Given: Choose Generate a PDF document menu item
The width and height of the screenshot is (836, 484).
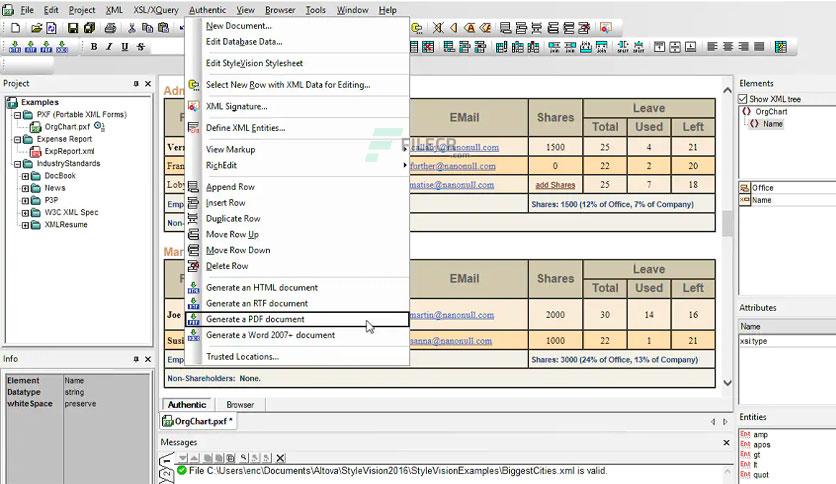Looking at the screenshot, I should (x=297, y=319).
